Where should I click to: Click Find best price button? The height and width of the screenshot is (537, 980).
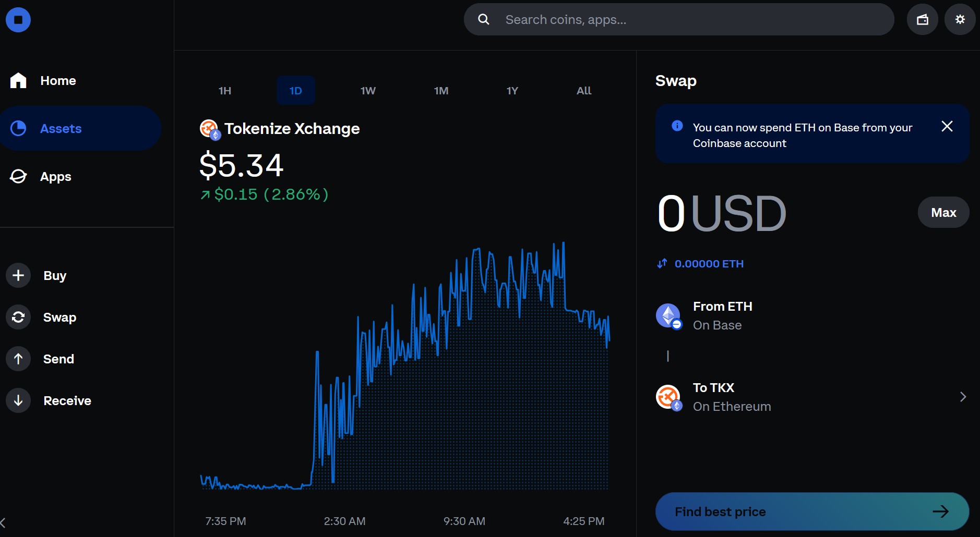(x=812, y=511)
